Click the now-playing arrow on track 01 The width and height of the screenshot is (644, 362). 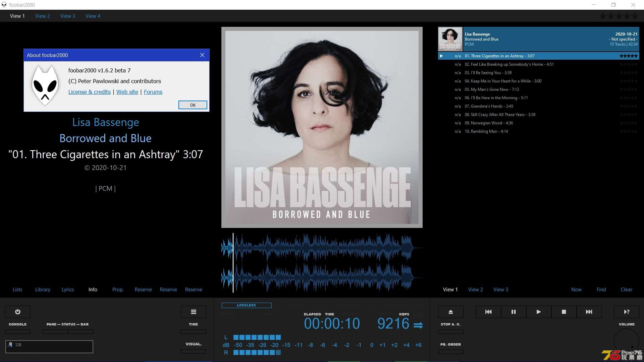point(441,56)
